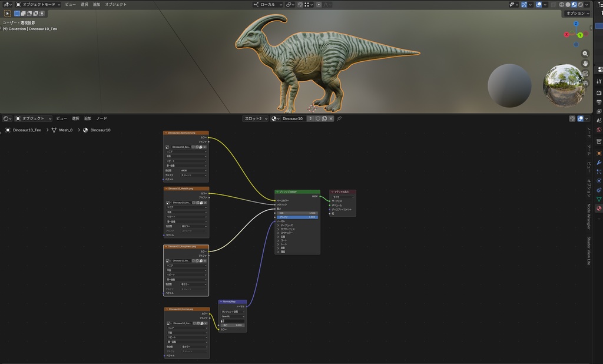Open the transform orientation Local dropdown
The width and height of the screenshot is (603, 364).
[x=267, y=5]
